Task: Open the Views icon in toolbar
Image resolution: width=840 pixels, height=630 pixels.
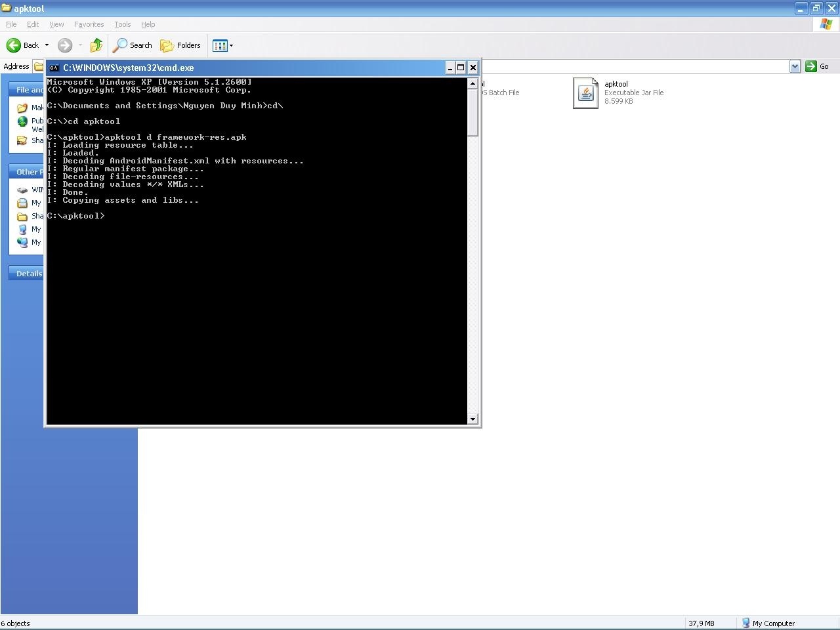Action: pos(219,45)
